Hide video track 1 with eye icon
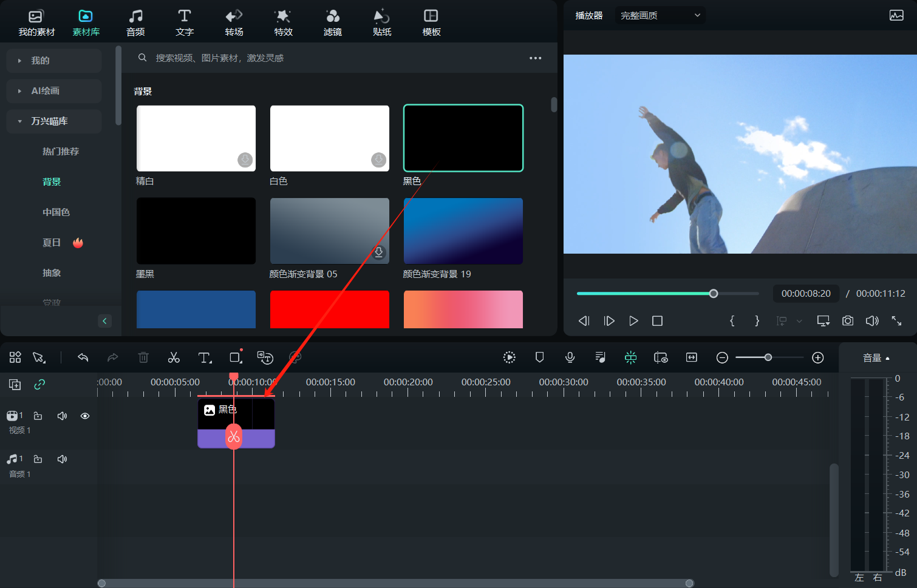The image size is (917, 588). (85, 416)
